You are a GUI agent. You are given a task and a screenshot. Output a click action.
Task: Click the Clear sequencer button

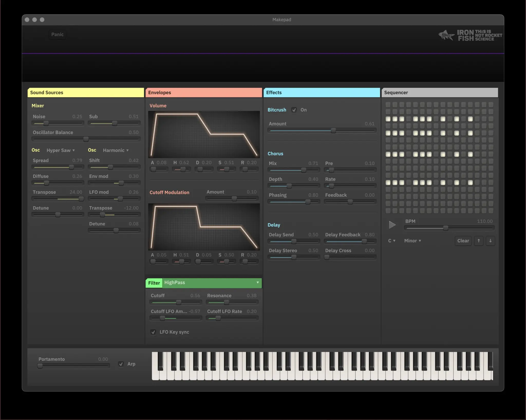(463, 241)
